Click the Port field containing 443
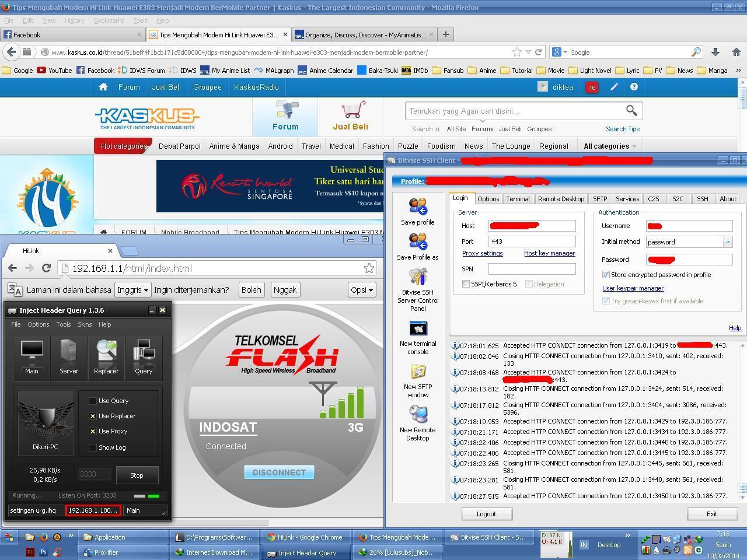Screen dimensions: 747x560 (532, 242)
